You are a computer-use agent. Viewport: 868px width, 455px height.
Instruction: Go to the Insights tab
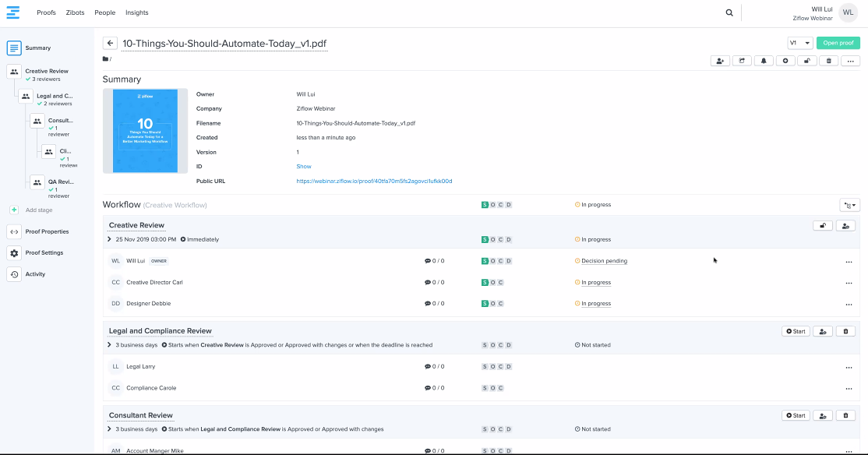(x=136, y=13)
